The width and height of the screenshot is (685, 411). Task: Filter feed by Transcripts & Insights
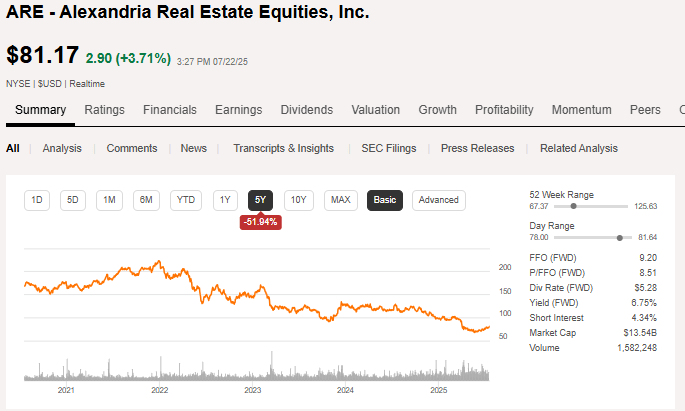tap(284, 148)
